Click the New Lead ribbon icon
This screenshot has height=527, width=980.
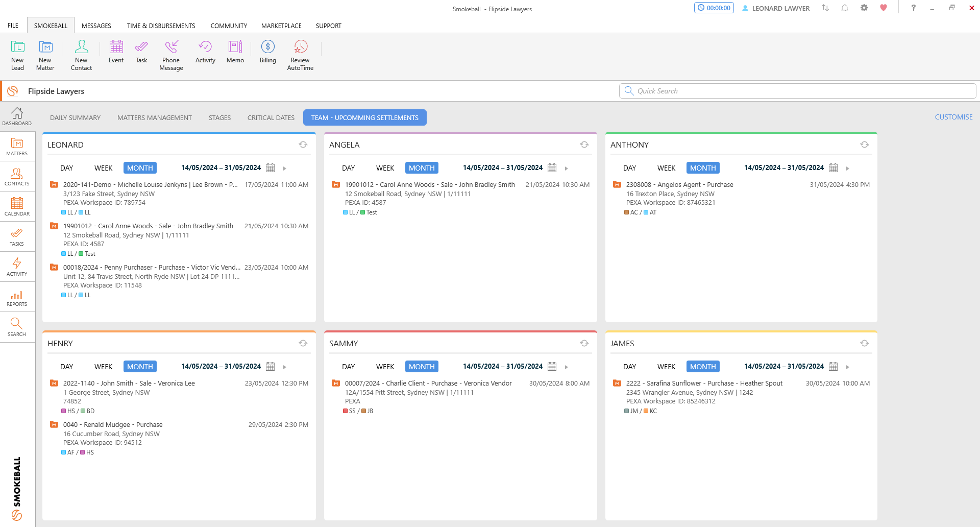click(17, 55)
